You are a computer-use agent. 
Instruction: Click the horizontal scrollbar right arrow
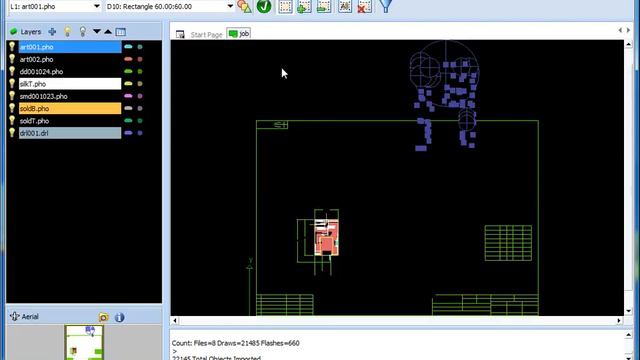[x=619, y=321]
